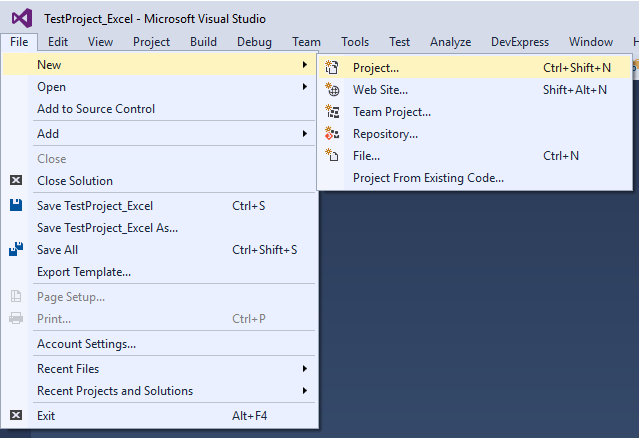Click the New File icon

tap(333, 156)
